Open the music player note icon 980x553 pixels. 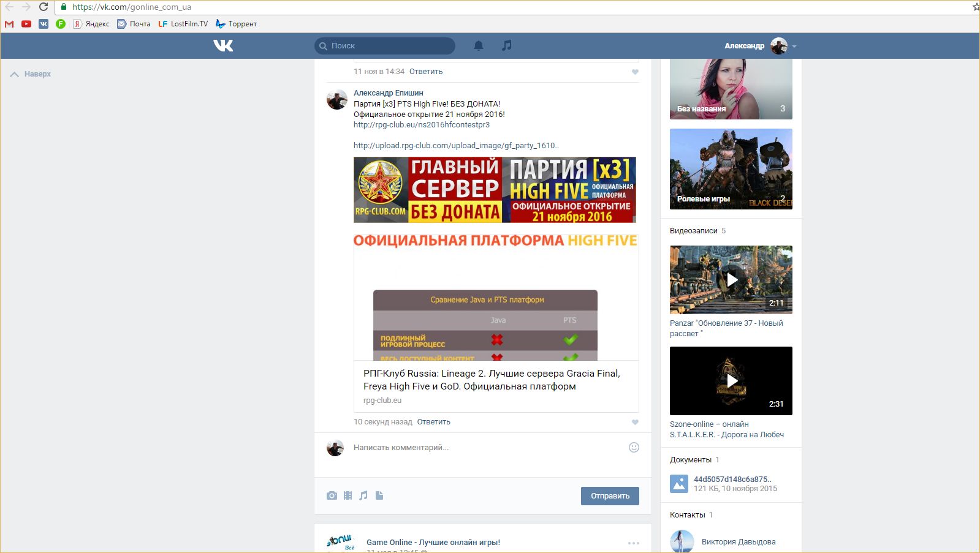[x=506, y=45]
